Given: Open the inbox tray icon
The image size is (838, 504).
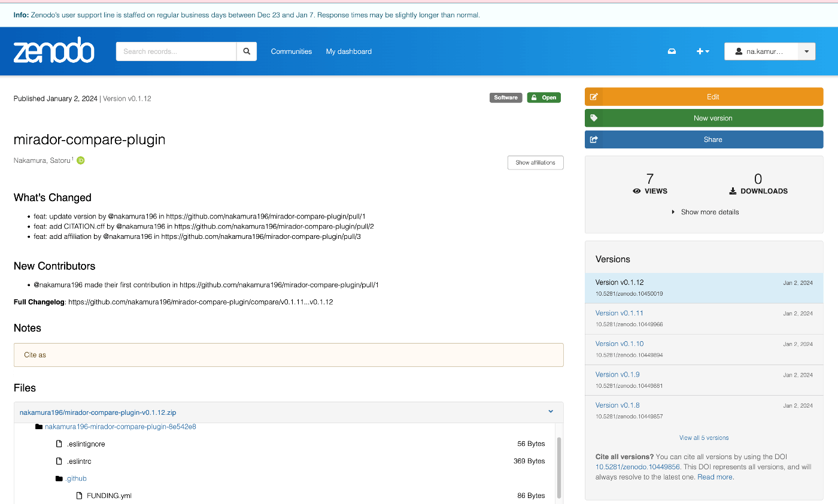Looking at the screenshot, I should (672, 51).
